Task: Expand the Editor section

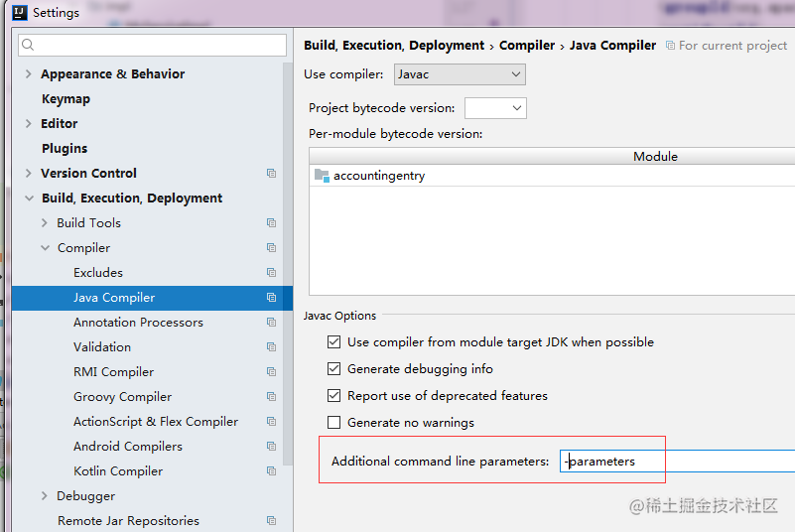Action: coord(29,124)
